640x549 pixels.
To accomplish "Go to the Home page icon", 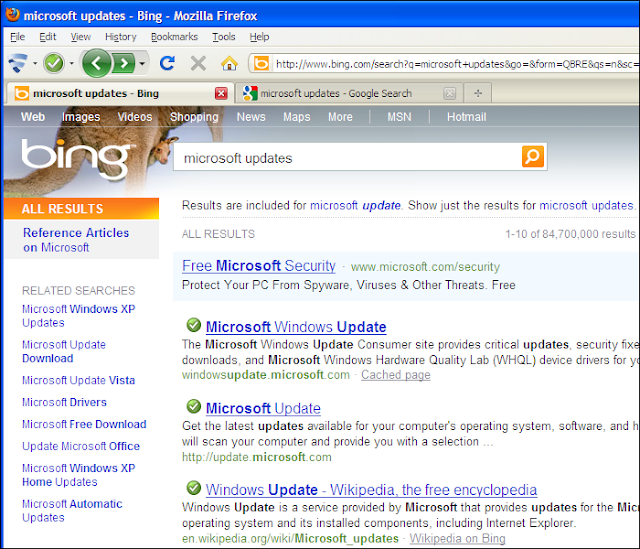I will pos(229,63).
